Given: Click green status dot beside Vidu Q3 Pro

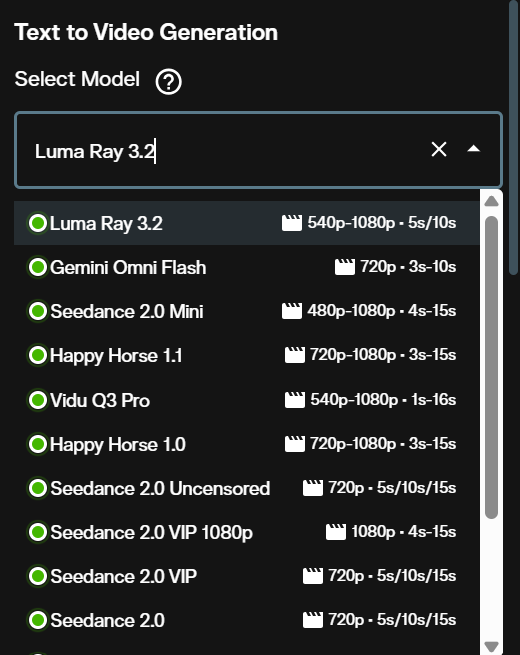Looking at the screenshot, I should [x=38, y=400].
